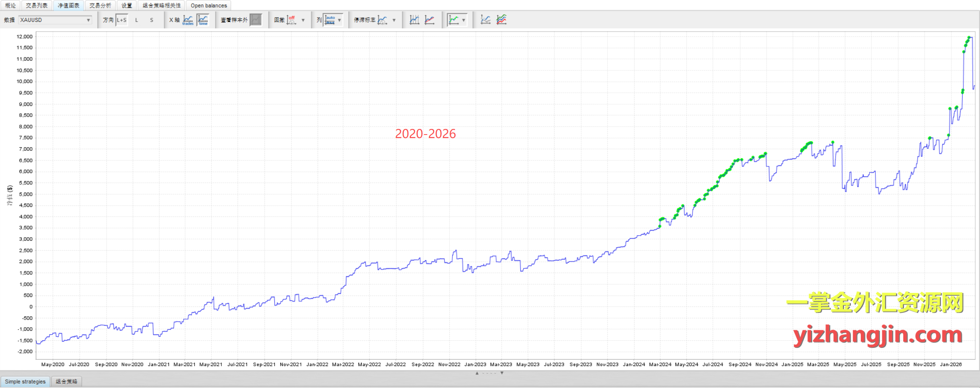Screen dimensions: 980x388
Task: Click the red and blue line chart icon
Action: (x=430, y=20)
